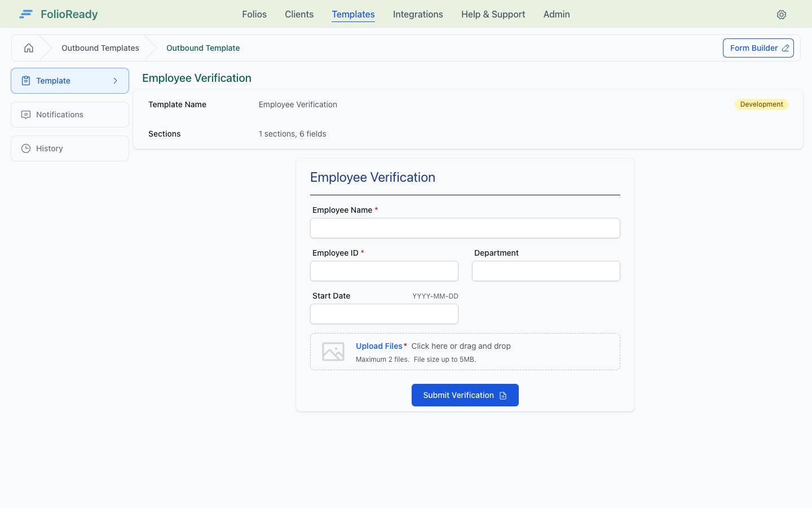Click the green 'Employee Verification' page title

197,78
